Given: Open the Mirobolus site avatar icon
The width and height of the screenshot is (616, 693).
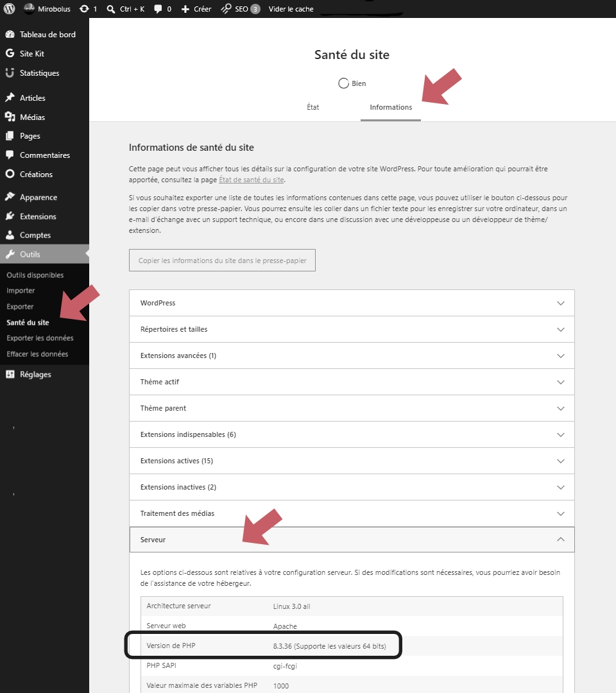Looking at the screenshot, I should pos(29,9).
